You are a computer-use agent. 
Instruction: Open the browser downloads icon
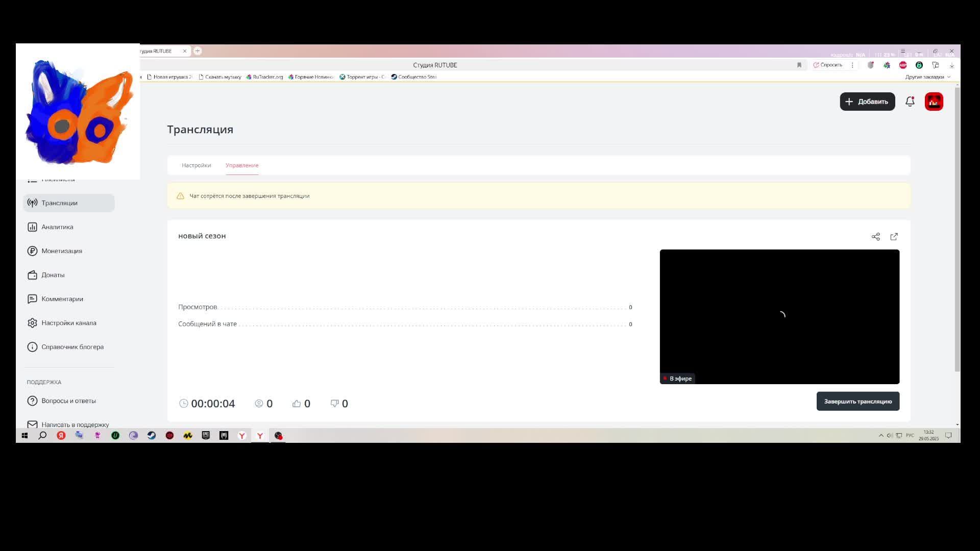coord(952,65)
